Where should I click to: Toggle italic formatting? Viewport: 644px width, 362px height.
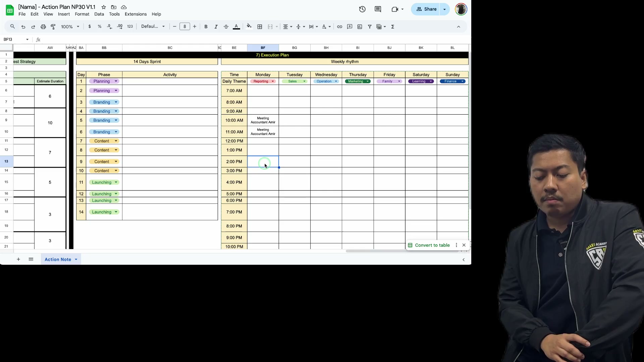click(x=216, y=27)
